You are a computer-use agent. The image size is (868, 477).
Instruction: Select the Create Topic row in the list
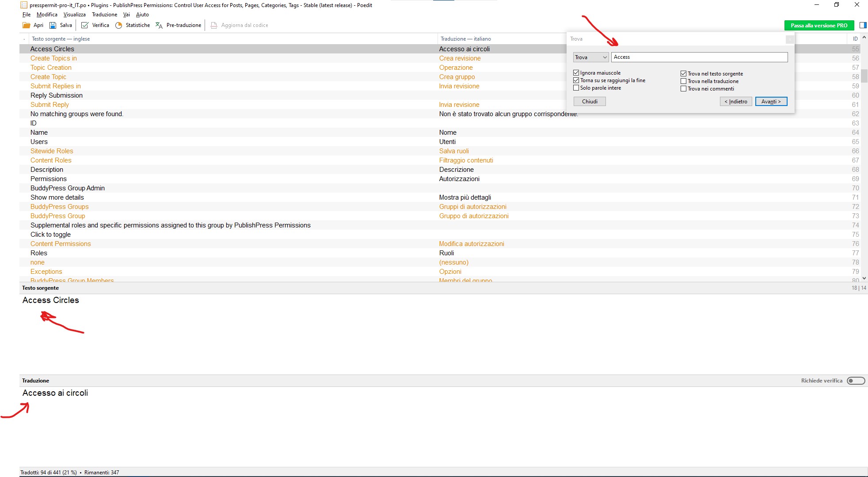[x=49, y=76]
